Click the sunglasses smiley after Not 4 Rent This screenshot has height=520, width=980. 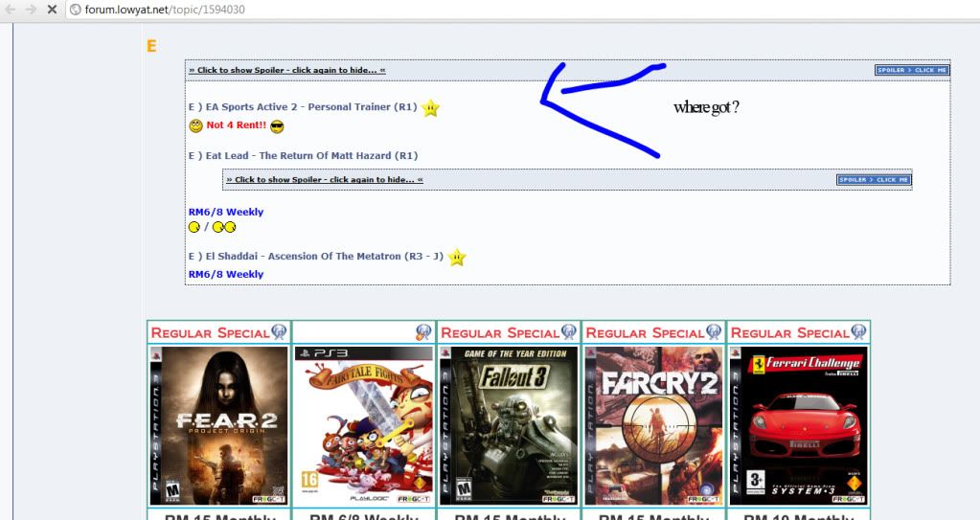pos(278,126)
